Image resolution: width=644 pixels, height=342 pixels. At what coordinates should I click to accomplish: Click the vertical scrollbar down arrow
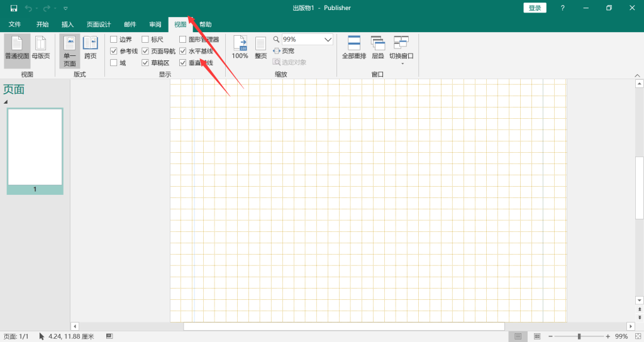point(639,300)
